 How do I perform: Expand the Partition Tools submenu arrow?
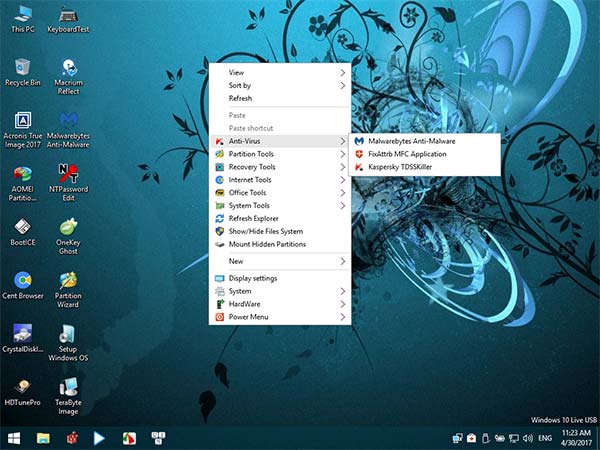pyautogui.click(x=342, y=154)
